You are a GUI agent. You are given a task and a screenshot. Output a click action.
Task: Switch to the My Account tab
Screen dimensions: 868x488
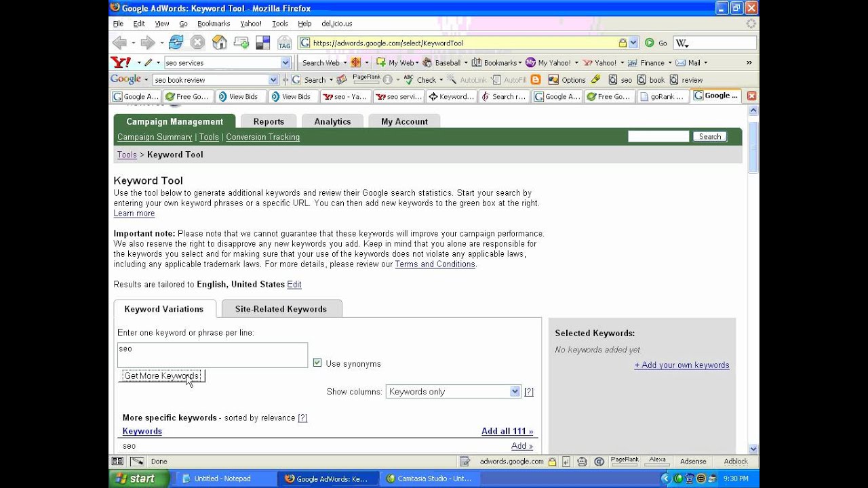coord(404,121)
